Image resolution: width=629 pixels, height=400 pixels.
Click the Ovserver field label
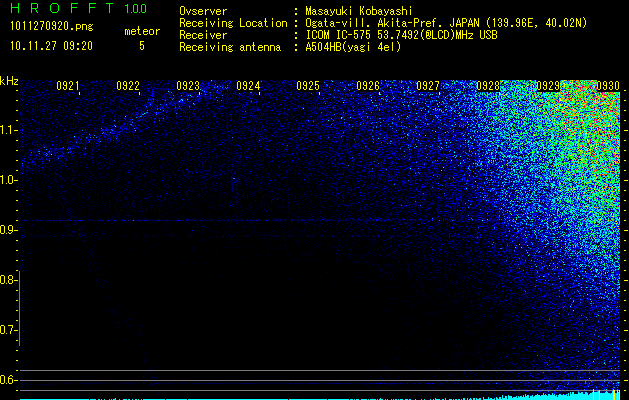coord(203,11)
